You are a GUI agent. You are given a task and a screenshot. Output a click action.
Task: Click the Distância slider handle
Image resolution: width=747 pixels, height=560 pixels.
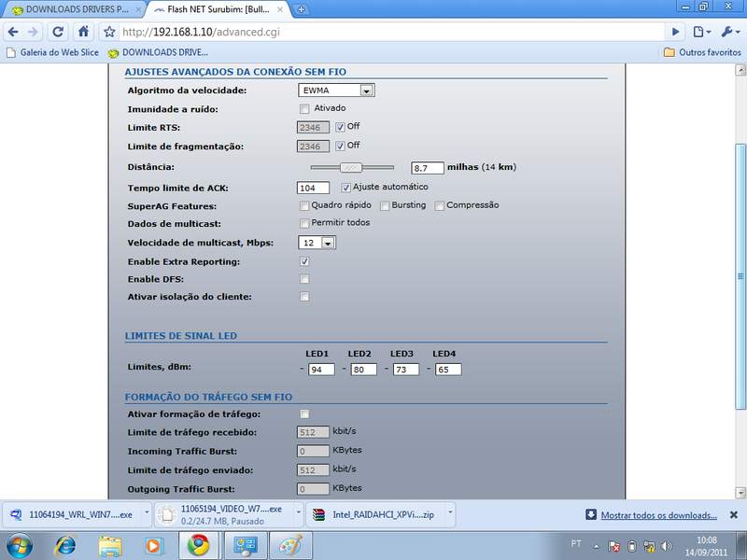[351, 168]
